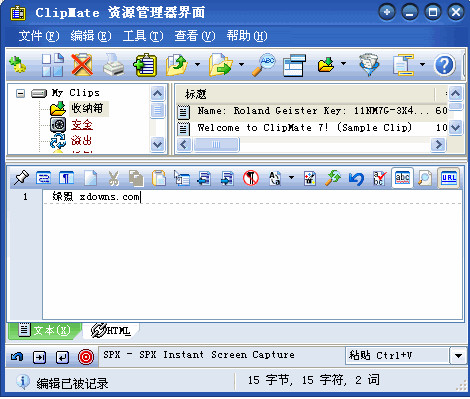The width and height of the screenshot is (470, 399).
Task: Toggle word wrap in the editor toolbar
Action: (44, 178)
